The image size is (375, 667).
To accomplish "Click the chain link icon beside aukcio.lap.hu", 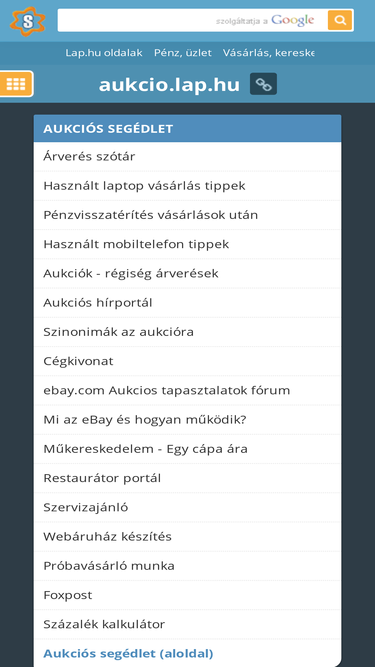I will click(263, 84).
